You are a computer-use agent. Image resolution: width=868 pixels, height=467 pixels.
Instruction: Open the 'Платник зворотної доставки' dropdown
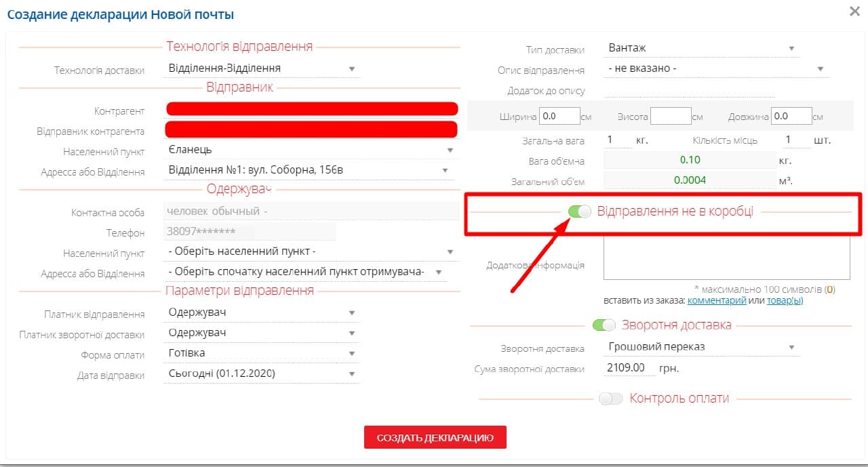click(x=261, y=333)
